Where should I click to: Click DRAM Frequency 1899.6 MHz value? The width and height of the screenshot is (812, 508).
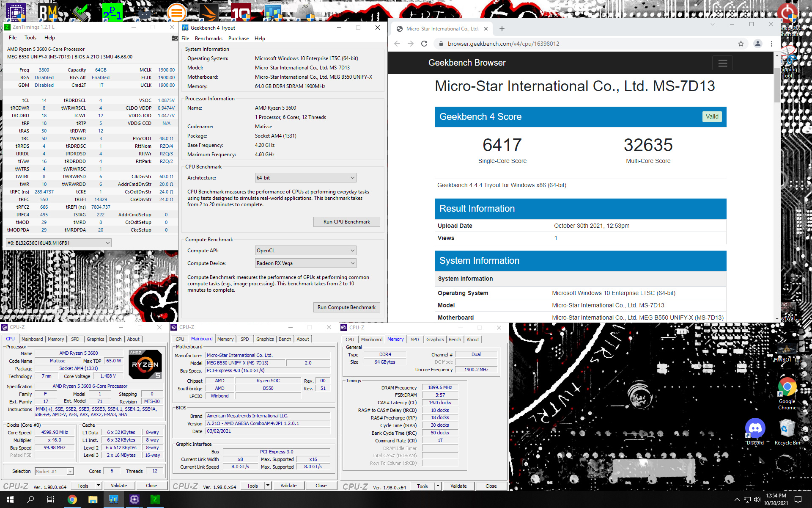coord(440,387)
